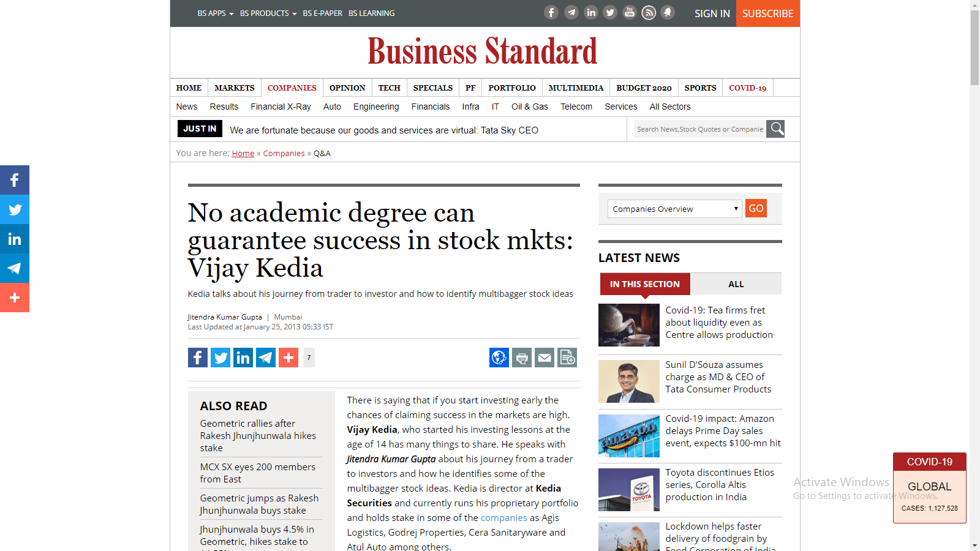The image size is (980, 551).
Task: Open the RSS feed icon in header
Action: click(x=649, y=12)
